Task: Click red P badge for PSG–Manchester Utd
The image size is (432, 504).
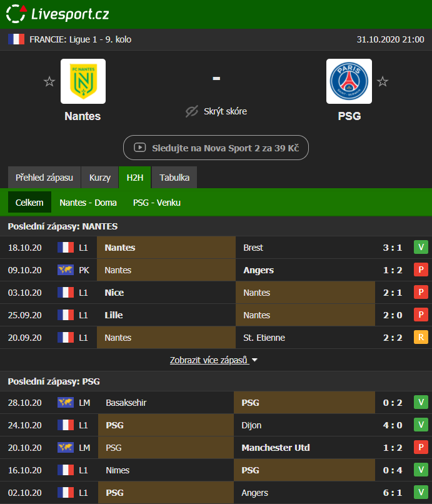Action: click(421, 448)
